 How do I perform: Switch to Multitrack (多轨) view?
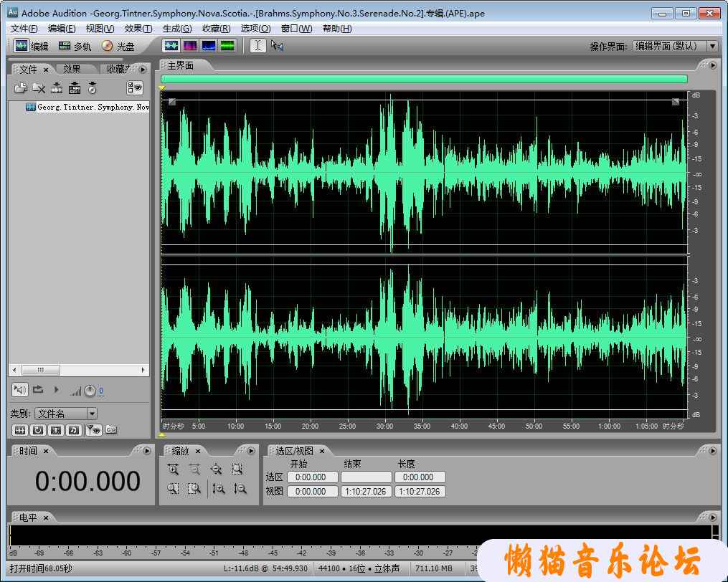coord(75,46)
